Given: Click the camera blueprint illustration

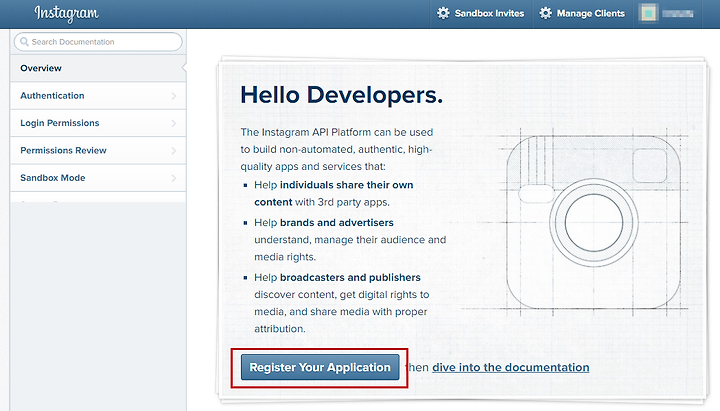Looking at the screenshot, I should click(593, 222).
